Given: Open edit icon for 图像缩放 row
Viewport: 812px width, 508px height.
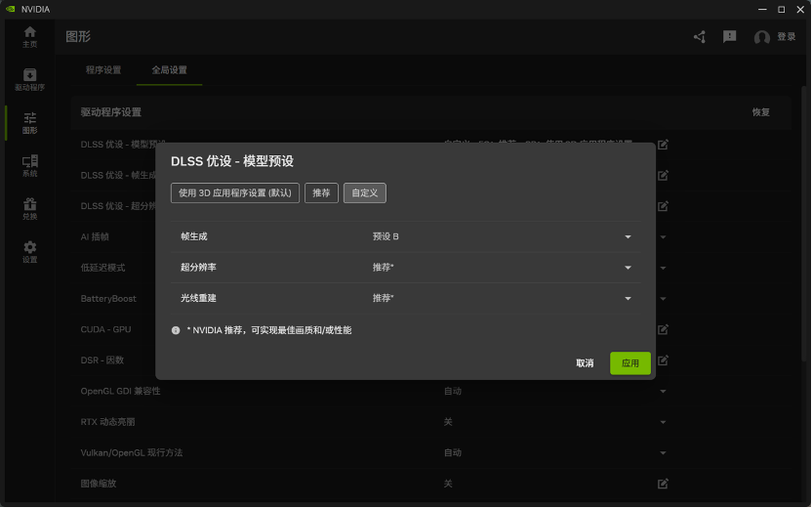Looking at the screenshot, I should [x=663, y=484].
